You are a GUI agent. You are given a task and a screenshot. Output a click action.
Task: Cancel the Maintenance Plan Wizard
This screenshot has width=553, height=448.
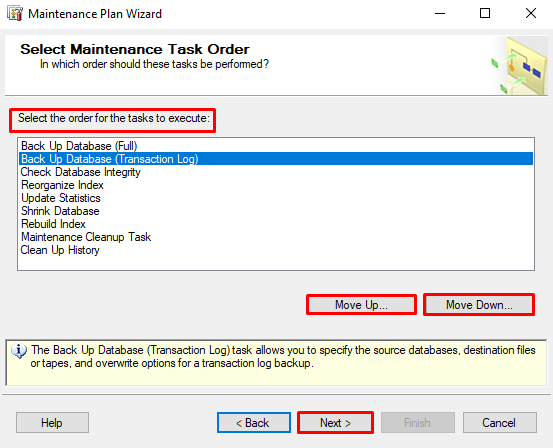[499, 423]
